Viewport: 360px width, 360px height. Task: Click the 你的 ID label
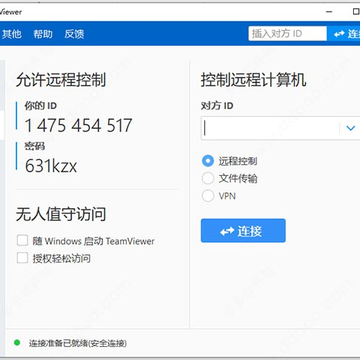click(x=41, y=106)
